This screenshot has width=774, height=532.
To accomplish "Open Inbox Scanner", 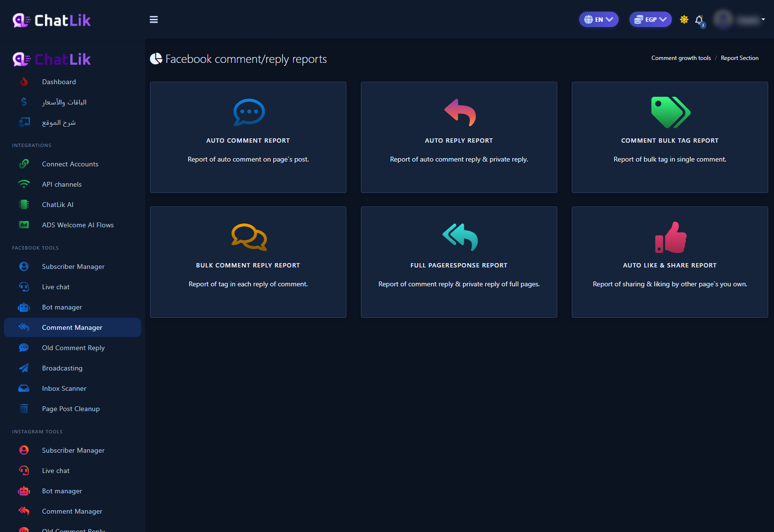I will click(x=73, y=388).
